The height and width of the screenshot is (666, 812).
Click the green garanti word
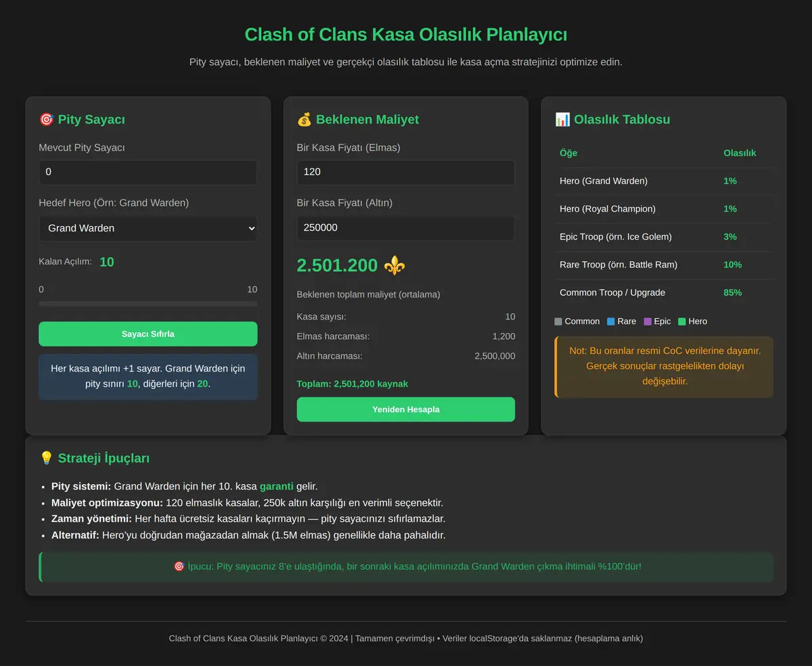click(277, 487)
